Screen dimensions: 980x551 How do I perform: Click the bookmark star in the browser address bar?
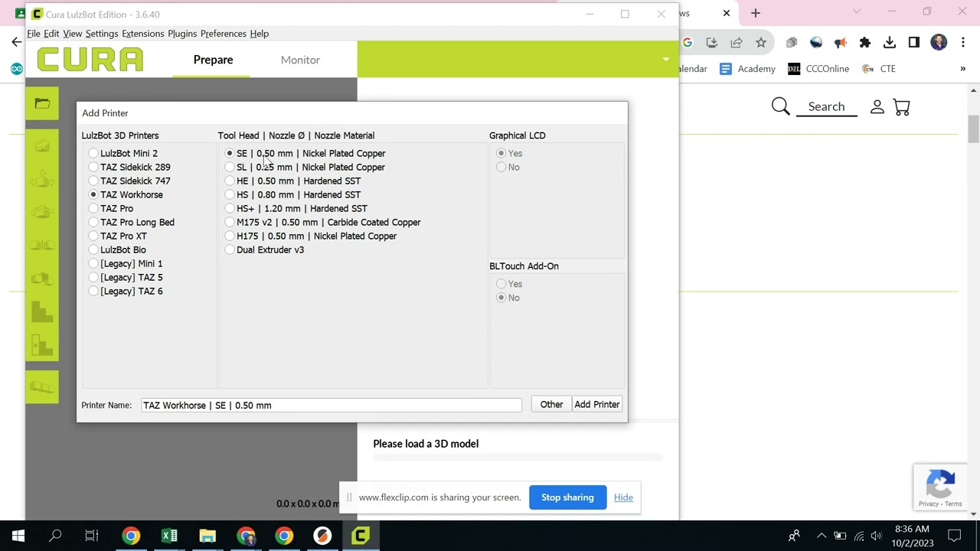pyautogui.click(x=760, y=43)
